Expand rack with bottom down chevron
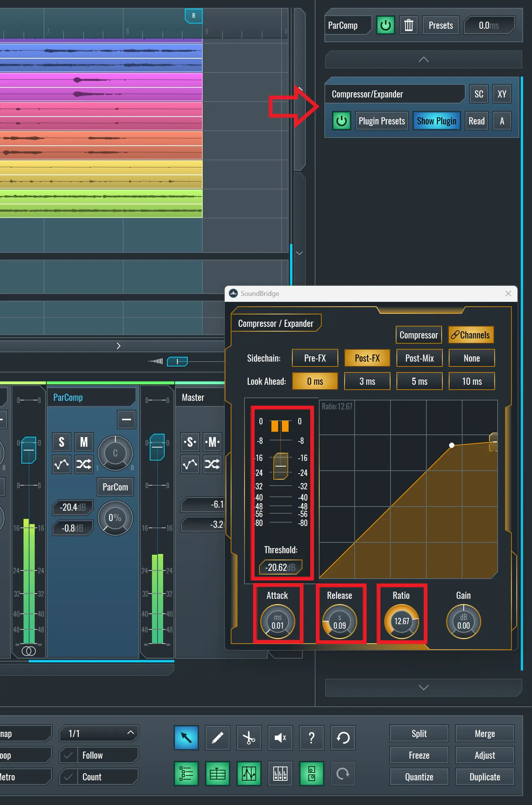Image resolution: width=532 pixels, height=805 pixels. 423,687
